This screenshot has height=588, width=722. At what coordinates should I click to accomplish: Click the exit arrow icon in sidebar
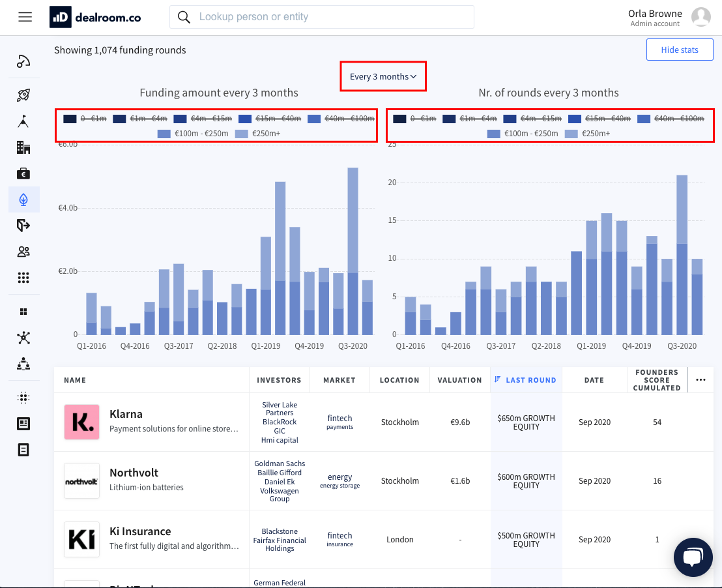pyautogui.click(x=23, y=226)
